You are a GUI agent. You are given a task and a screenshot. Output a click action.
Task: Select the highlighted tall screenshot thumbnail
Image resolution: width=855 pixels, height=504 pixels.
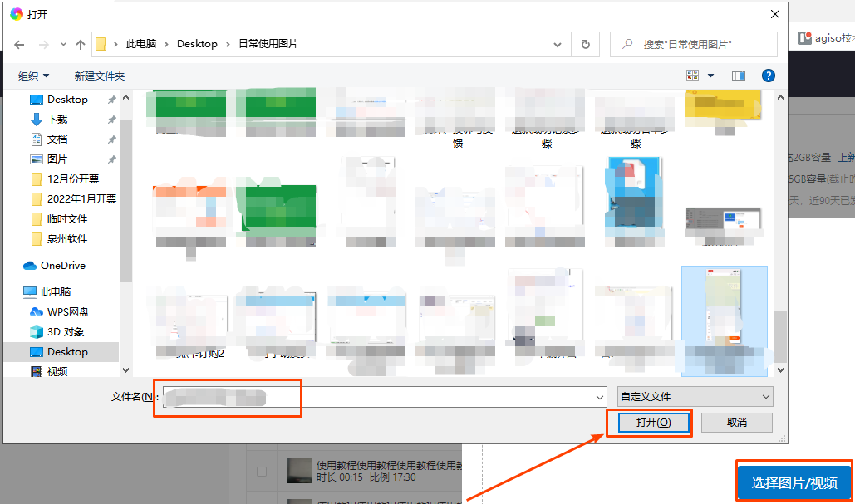point(725,321)
